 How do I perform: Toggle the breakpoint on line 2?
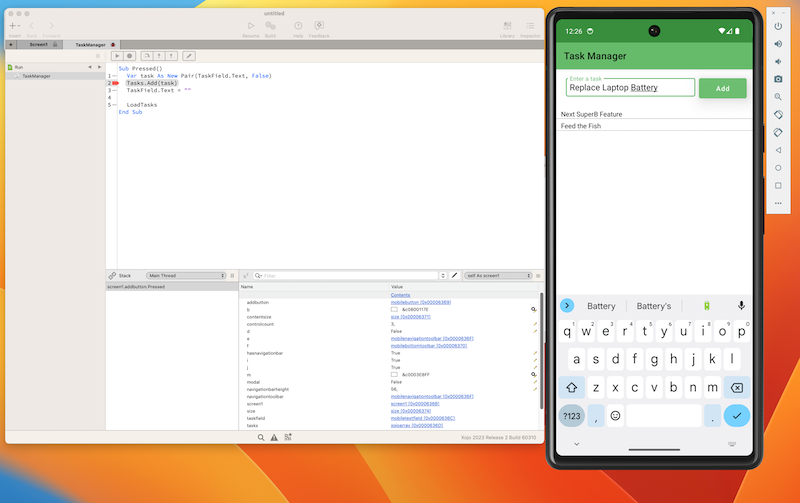tap(116, 83)
